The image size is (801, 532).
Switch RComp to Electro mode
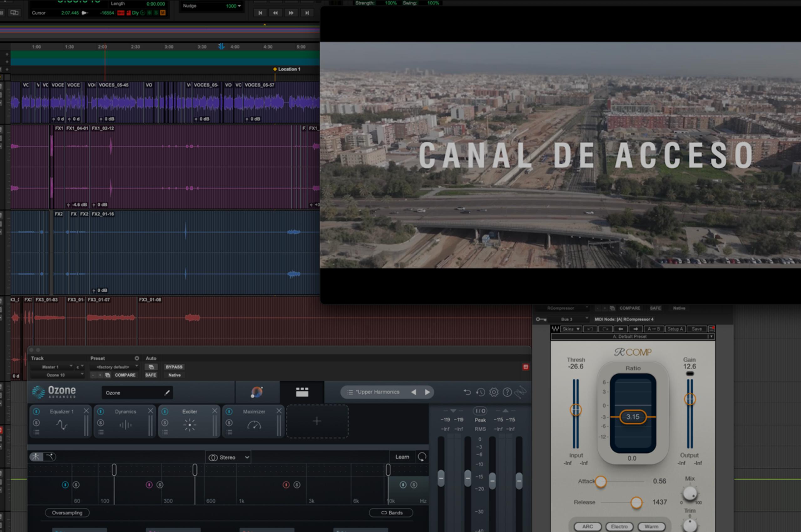coord(620,526)
